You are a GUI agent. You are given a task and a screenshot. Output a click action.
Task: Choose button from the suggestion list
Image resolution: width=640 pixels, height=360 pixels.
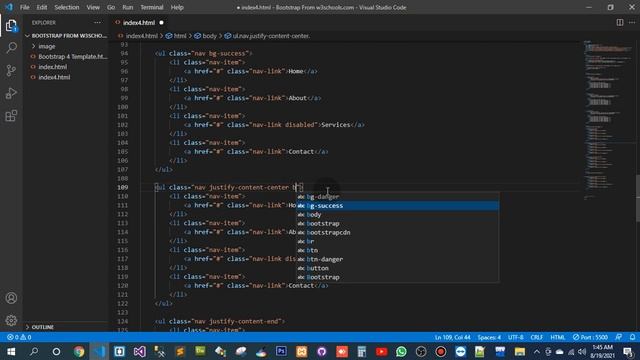[x=397, y=268]
